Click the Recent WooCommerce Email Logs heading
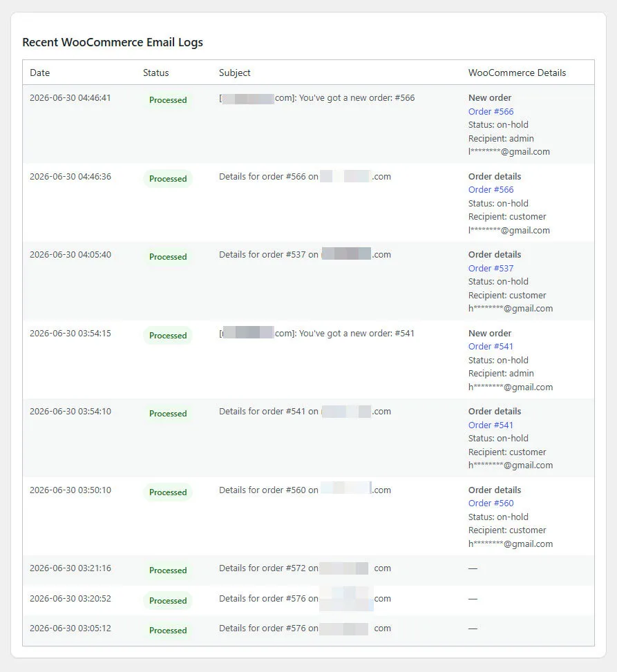 point(113,42)
